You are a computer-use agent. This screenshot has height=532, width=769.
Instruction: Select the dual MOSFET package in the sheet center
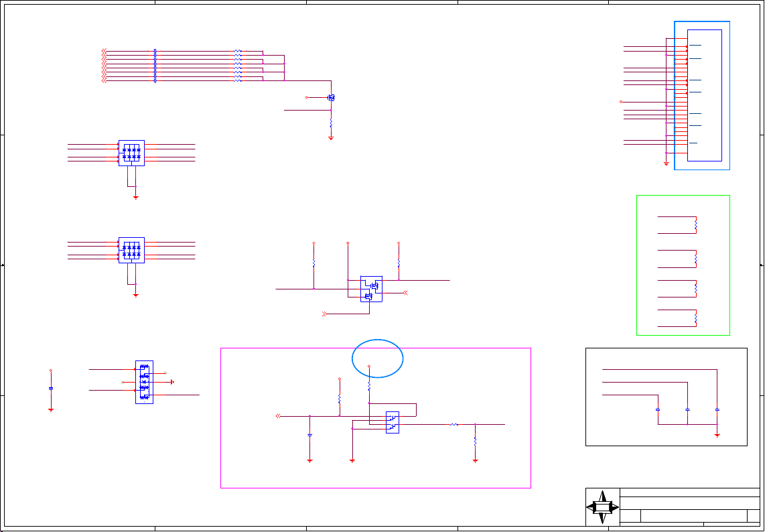[x=371, y=289]
